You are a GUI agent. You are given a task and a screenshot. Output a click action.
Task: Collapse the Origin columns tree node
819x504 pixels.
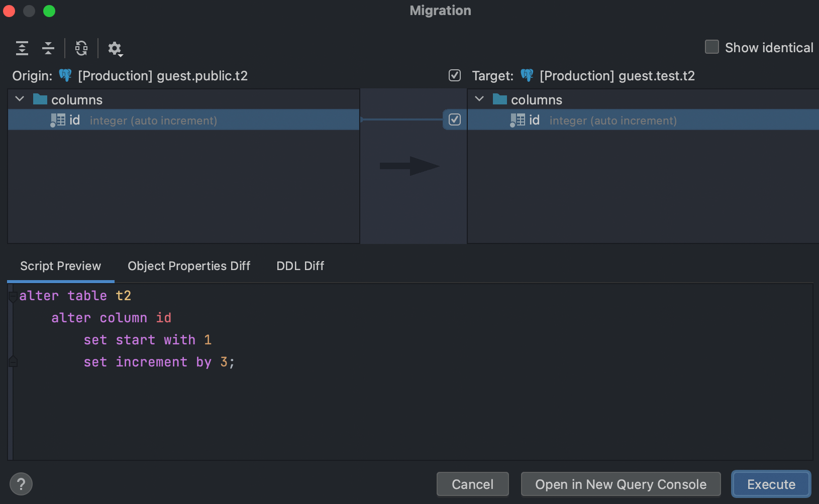20,99
